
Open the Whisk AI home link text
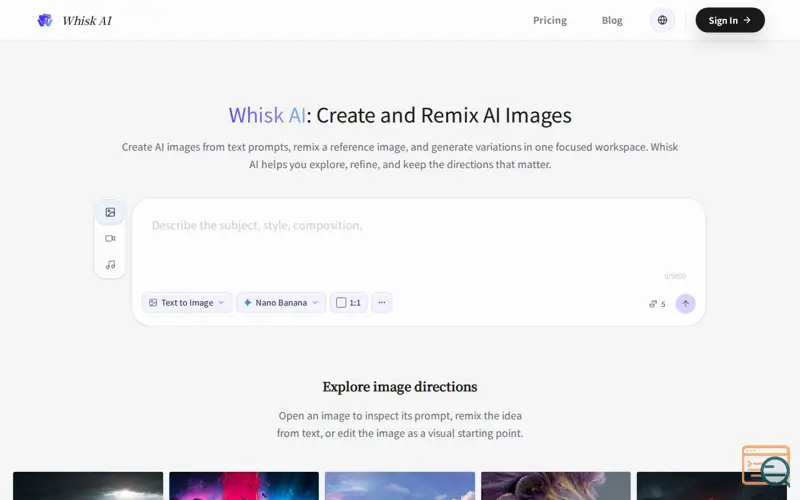coord(87,20)
